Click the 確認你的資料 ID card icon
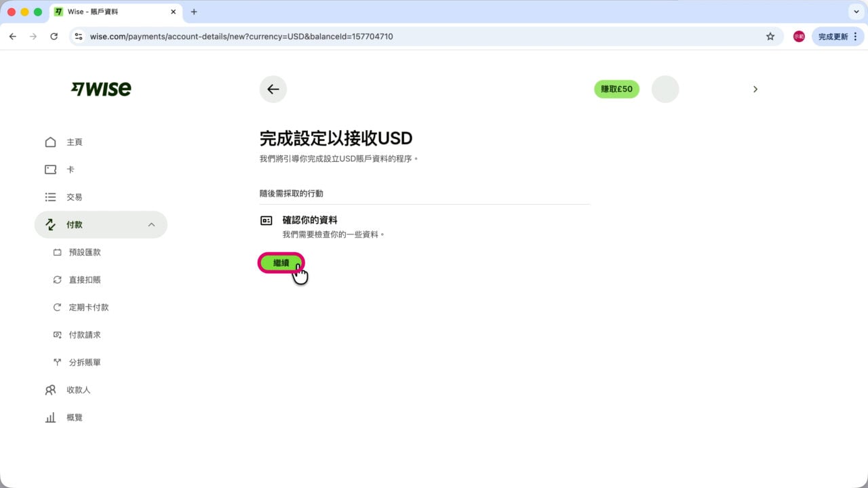This screenshot has height=488, width=868. point(267,220)
